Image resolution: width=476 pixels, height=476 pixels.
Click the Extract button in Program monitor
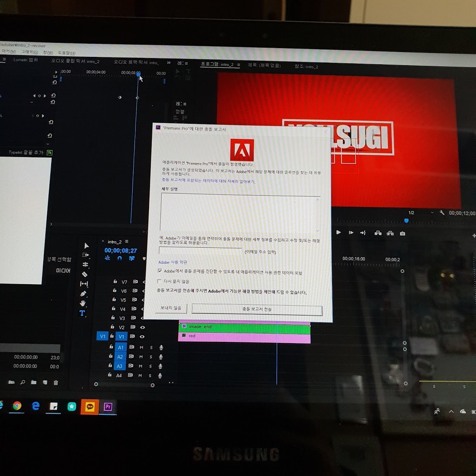coord(390,233)
